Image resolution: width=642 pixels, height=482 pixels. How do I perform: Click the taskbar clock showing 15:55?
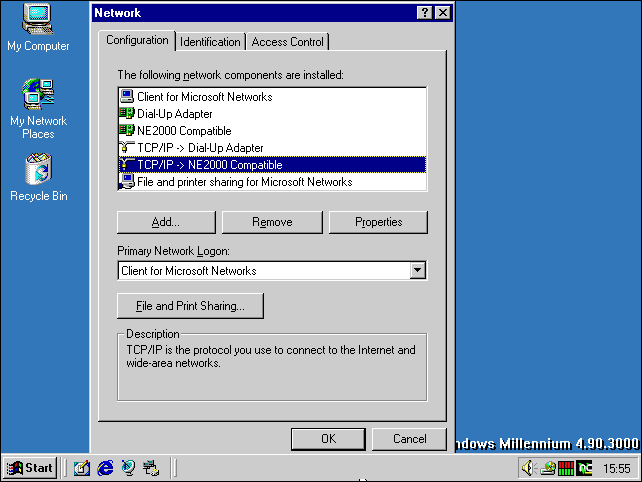[616, 468]
